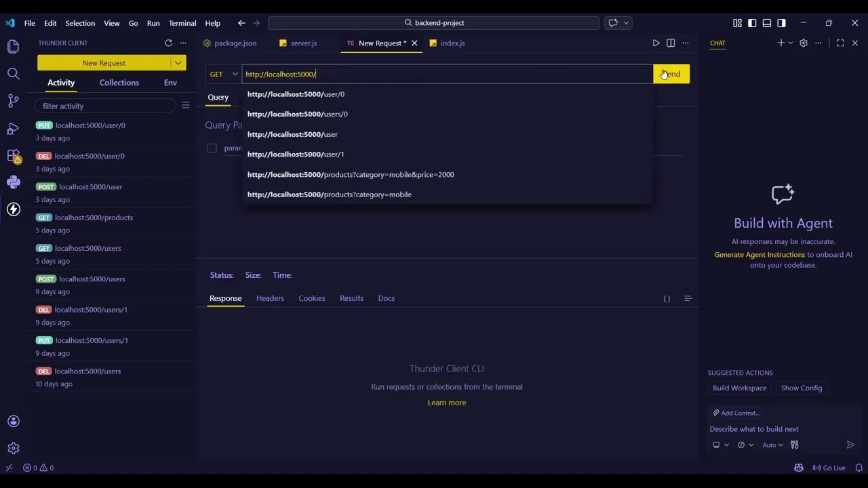
Task: Format response with braces icon
Action: click(x=667, y=298)
